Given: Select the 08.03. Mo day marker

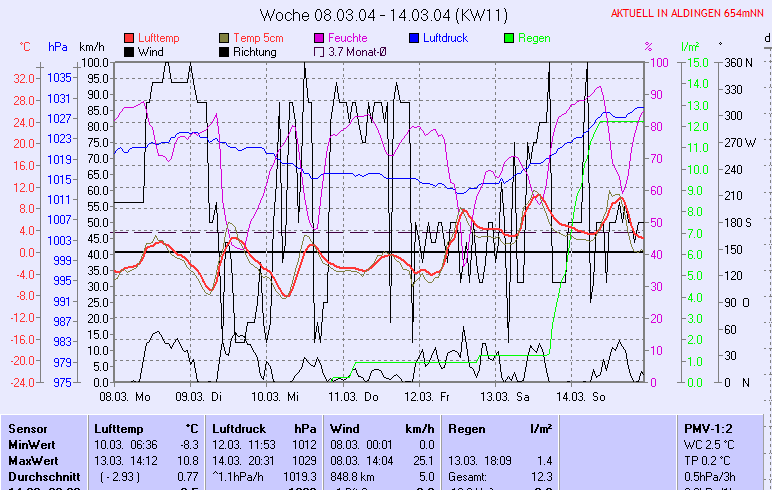Looking at the screenshot, I should (x=132, y=396).
